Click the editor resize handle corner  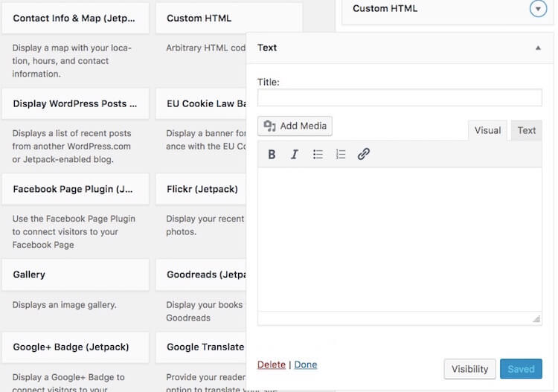pos(536,318)
